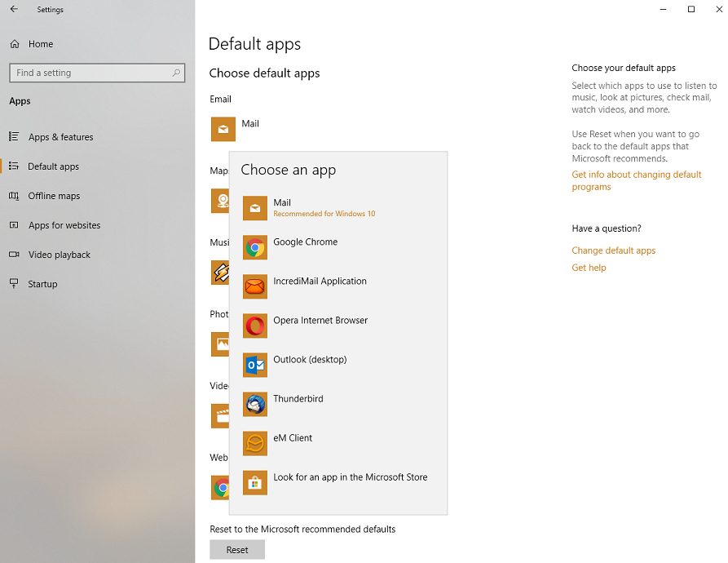Click the search magnifier icon
This screenshot has width=728, height=563.
click(176, 73)
